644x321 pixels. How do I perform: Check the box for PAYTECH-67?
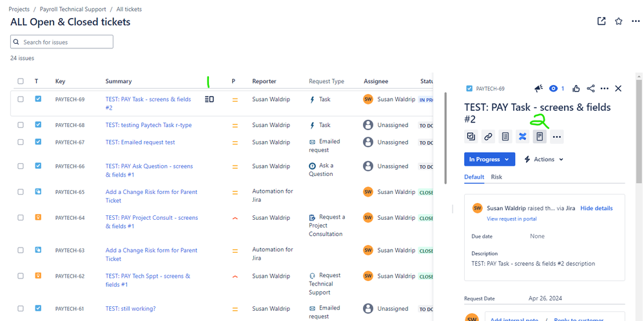coord(21,142)
